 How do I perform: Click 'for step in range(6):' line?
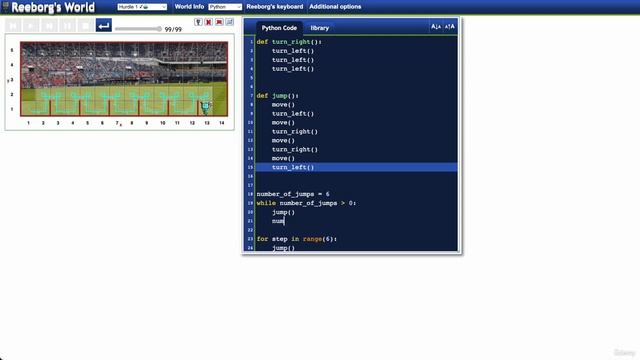pyautogui.click(x=297, y=239)
